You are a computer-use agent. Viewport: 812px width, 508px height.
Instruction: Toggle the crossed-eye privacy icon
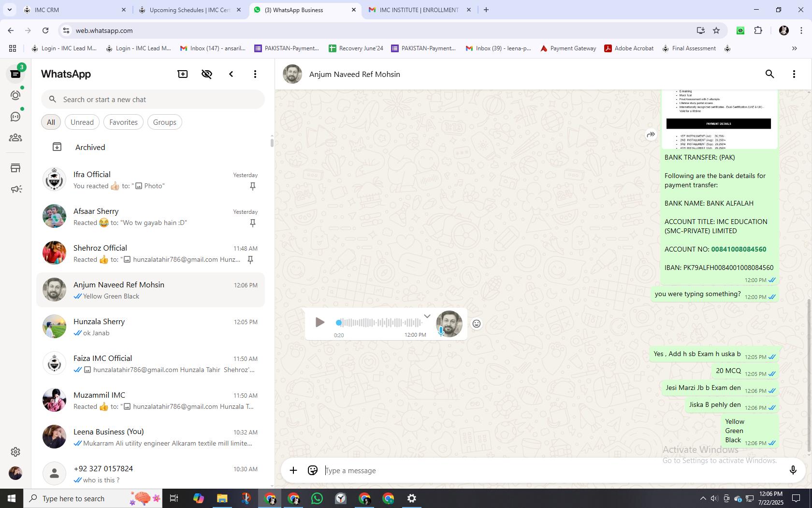pyautogui.click(x=207, y=74)
